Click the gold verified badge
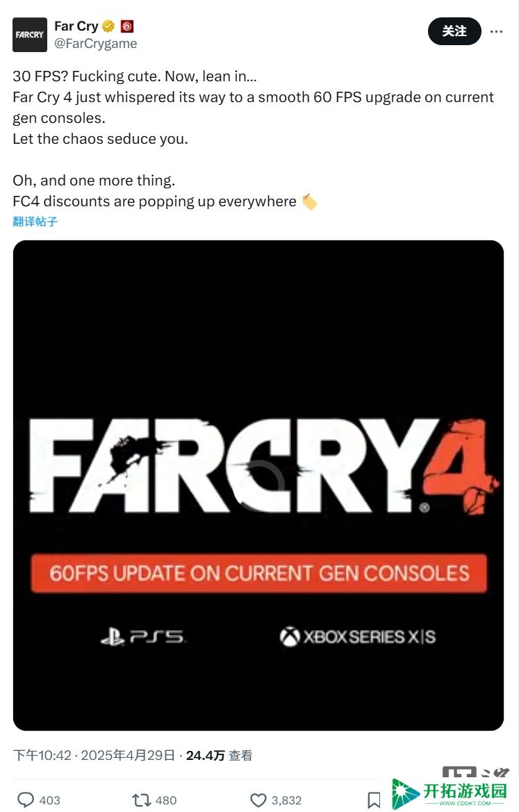 click(108, 26)
